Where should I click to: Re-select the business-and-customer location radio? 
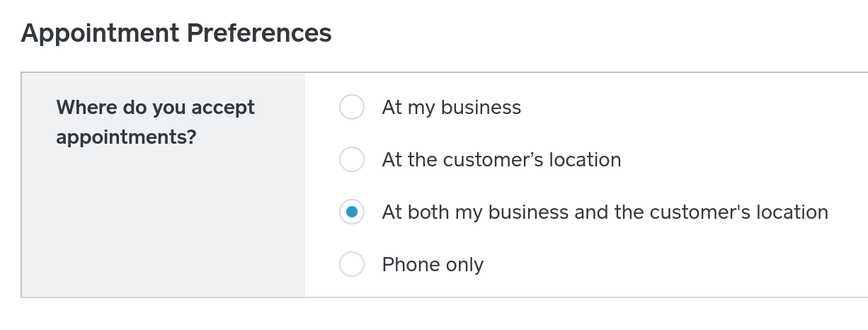[352, 212]
